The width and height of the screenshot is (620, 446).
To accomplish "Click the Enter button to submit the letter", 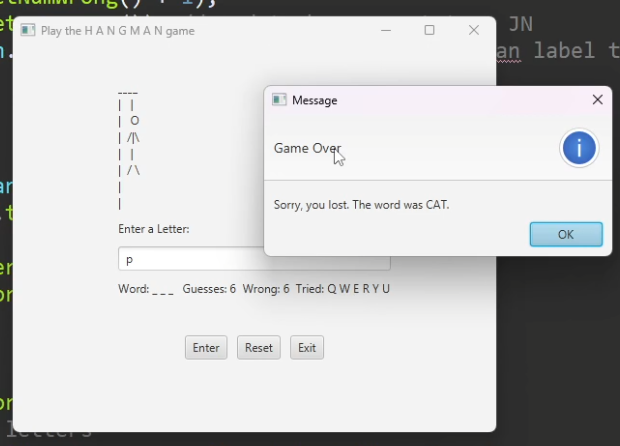I will pyautogui.click(x=206, y=348).
